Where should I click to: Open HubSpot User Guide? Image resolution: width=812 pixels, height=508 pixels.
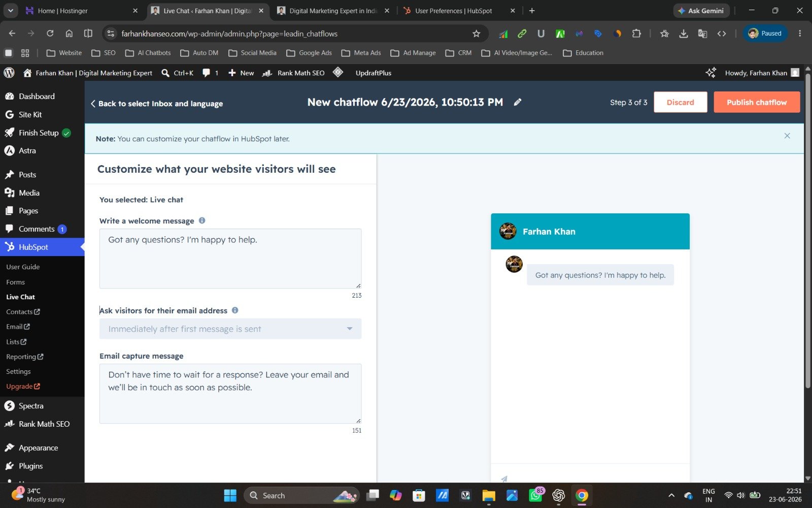point(23,267)
